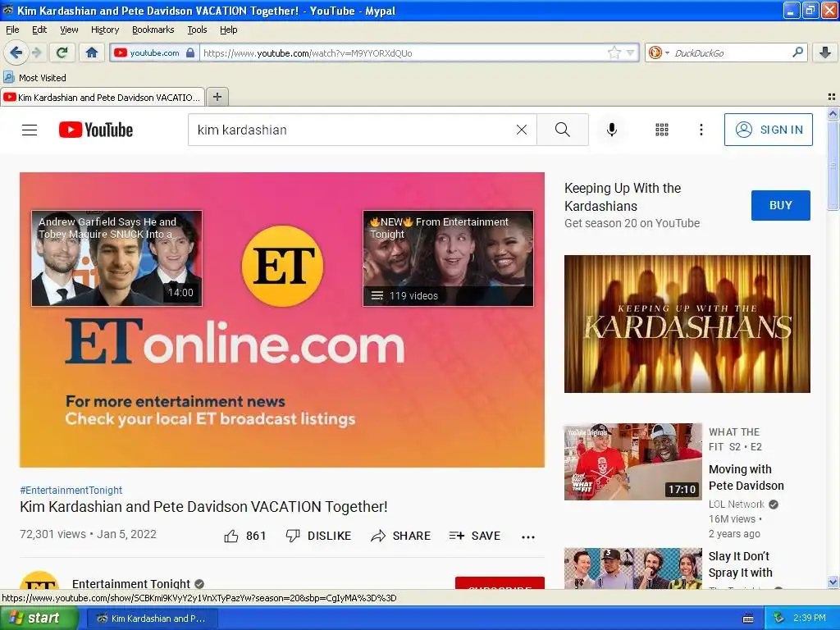This screenshot has width=840, height=630.
Task: Select the Kim Kardashian taskbar window button
Action: pyautogui.click(x=152, y=619)
